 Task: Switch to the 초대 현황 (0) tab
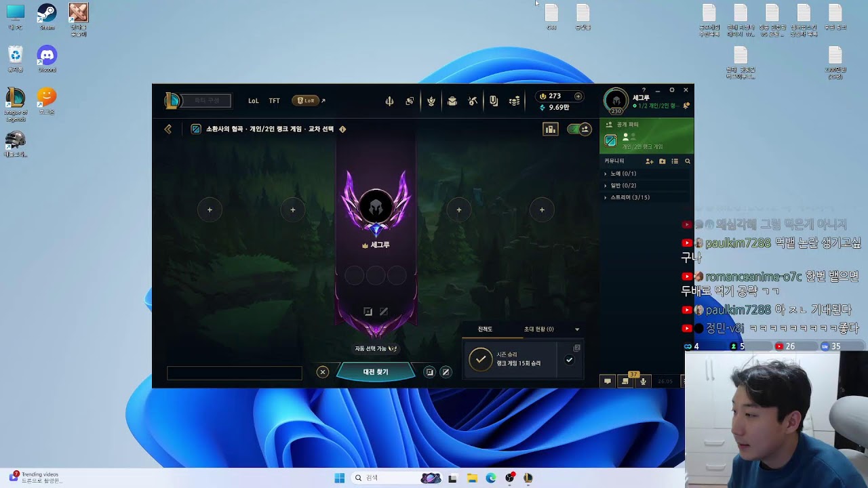click(x=538, y=329)
